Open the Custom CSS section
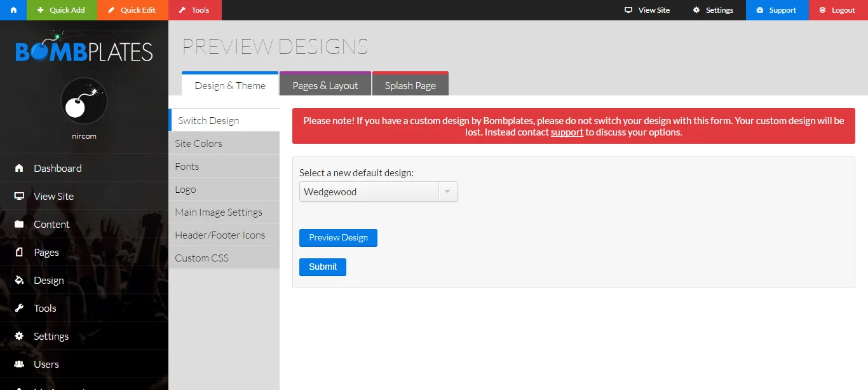Image resolution: width=868 pixels, height=390 pixels. [x=224, y=258]
